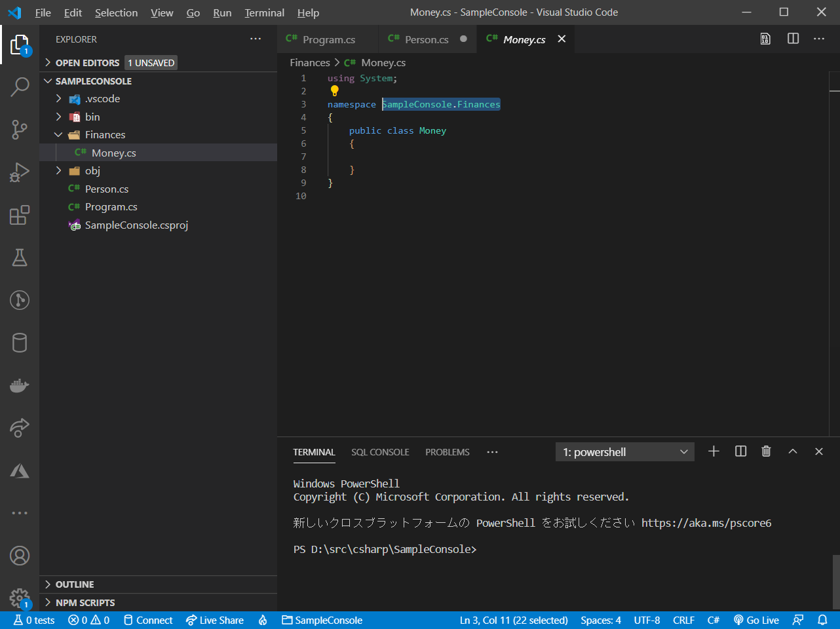Viewport: 840px width, 629px height.
Task: Open SampleConsole.csproj from the explorer
Action: pyautogui.click(x=159, y=225)
